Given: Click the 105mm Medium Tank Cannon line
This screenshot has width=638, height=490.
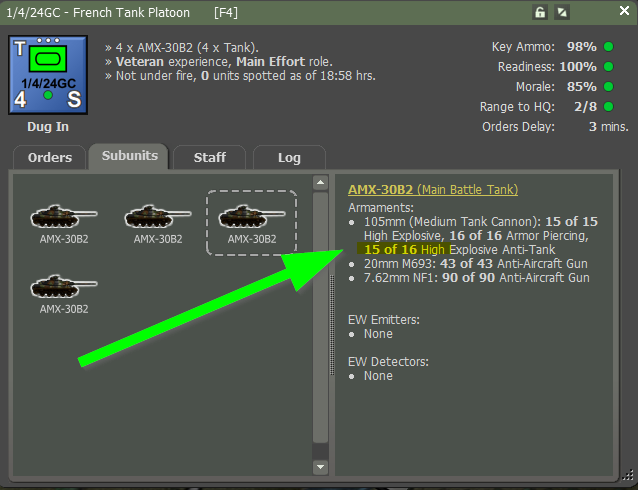Looking at the screenshot, I should pyautogui.click(x=481, y=222).
